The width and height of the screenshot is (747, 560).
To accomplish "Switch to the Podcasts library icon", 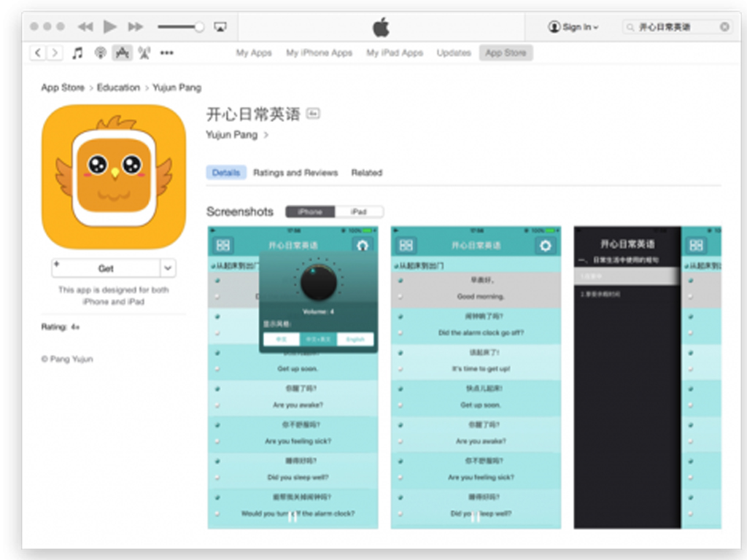I will pyautogui.click(x=100, y=52).
